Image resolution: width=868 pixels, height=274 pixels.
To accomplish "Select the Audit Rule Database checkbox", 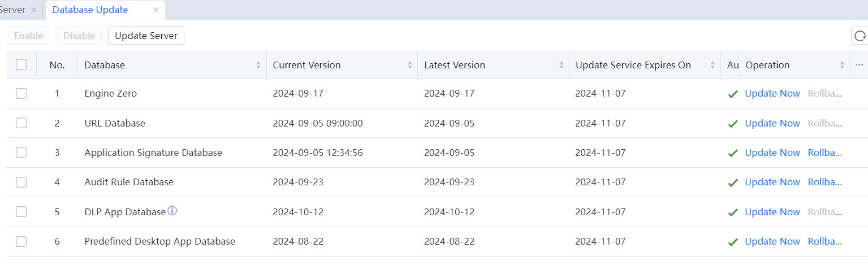I will 21,182.
